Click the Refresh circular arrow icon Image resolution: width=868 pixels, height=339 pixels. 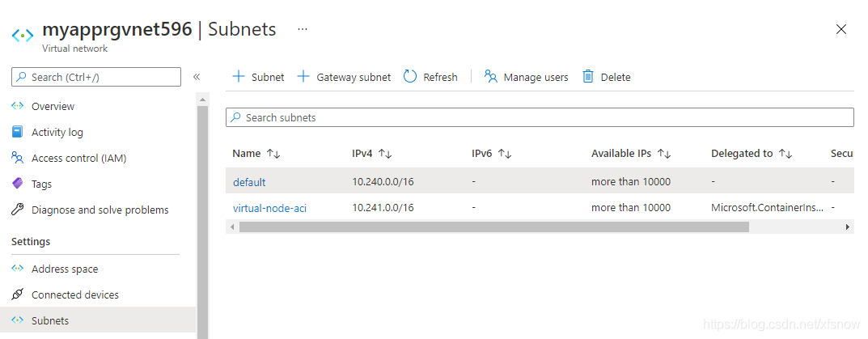pos(410,76)
